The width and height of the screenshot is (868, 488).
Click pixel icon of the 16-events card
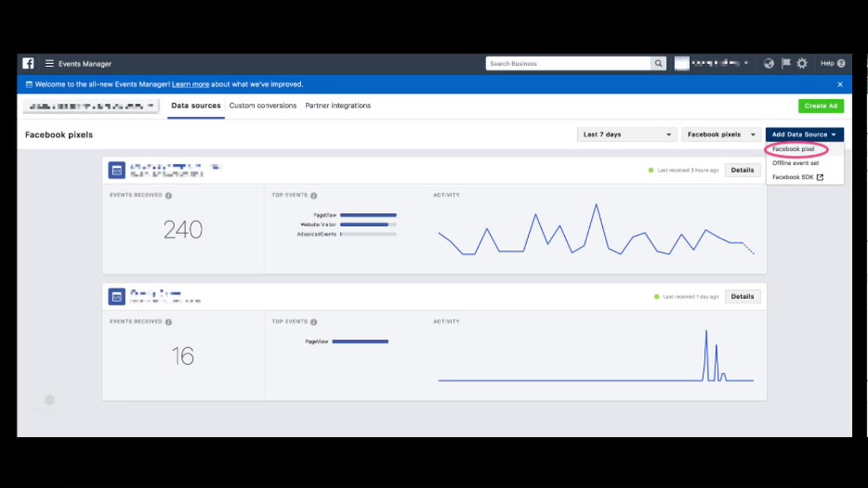(x=117, y=296)
